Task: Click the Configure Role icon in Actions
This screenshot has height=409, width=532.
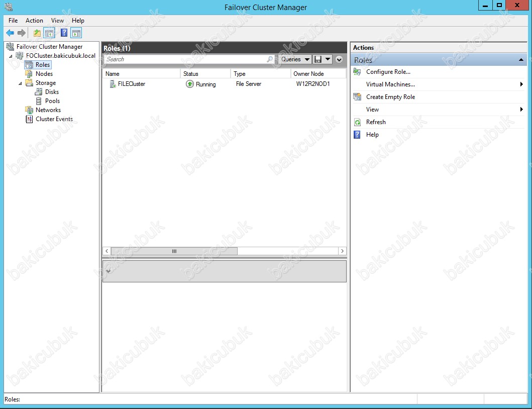Action: tap(357, 72)
